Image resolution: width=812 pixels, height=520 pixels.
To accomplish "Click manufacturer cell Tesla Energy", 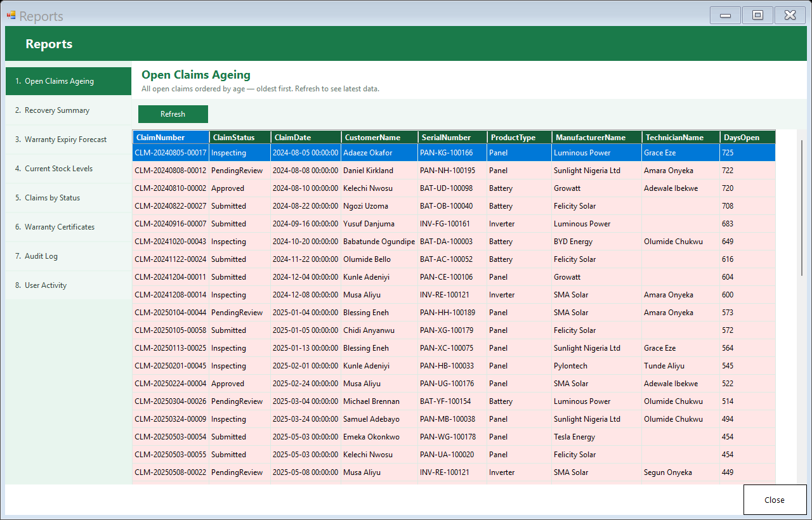I will click(596, 437).
